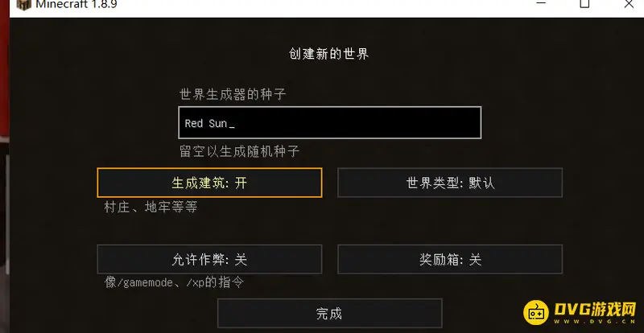
Task: Toggle the 生成建筑 (generate structures) option
Action: [x=209, y=183]
